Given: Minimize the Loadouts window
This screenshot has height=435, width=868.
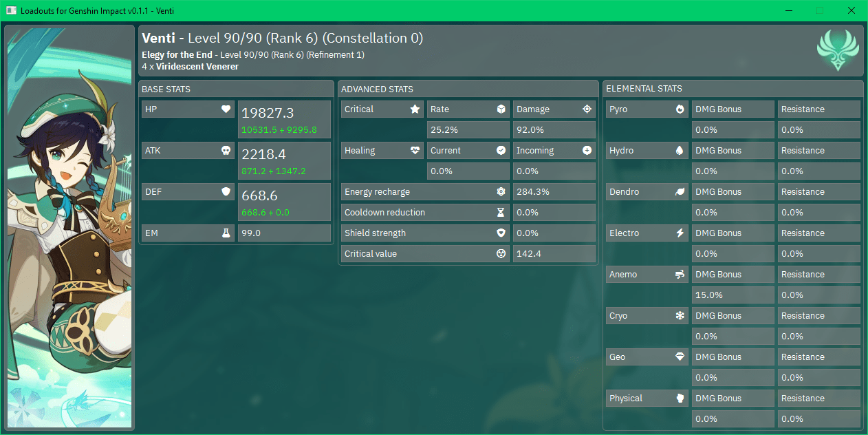Looking at the screenshot, I should click(x=788, y=10).
